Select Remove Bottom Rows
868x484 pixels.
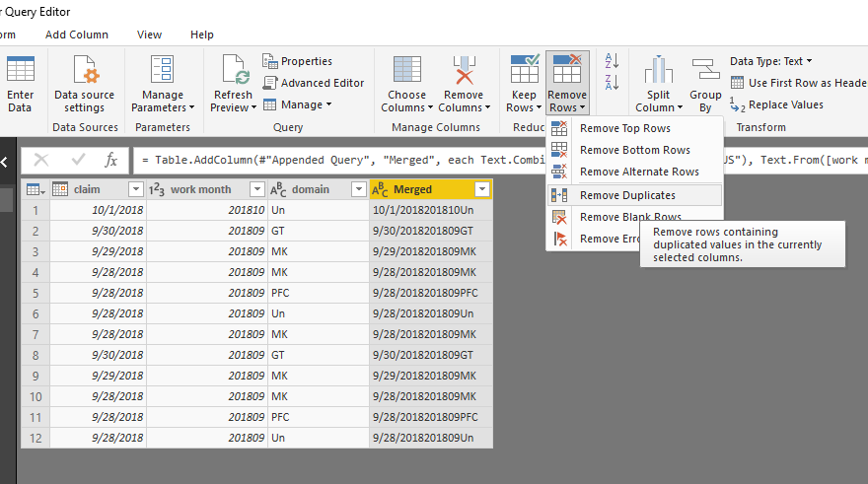tap(635, 150)
